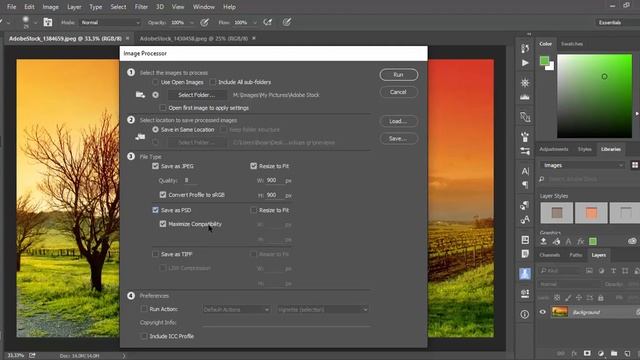Screen dimensions: 640x360
Task: Add foreground color green icon in Libraries
Action: click(593, 242)
